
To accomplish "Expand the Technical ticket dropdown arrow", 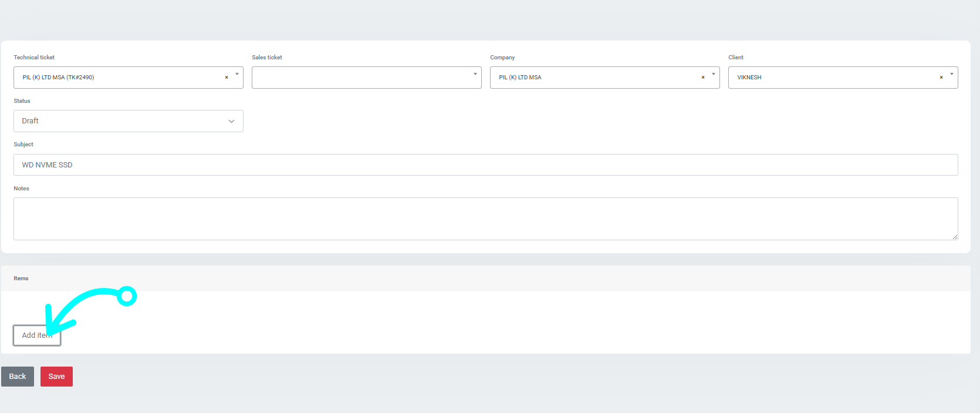I will pos(237,75).
